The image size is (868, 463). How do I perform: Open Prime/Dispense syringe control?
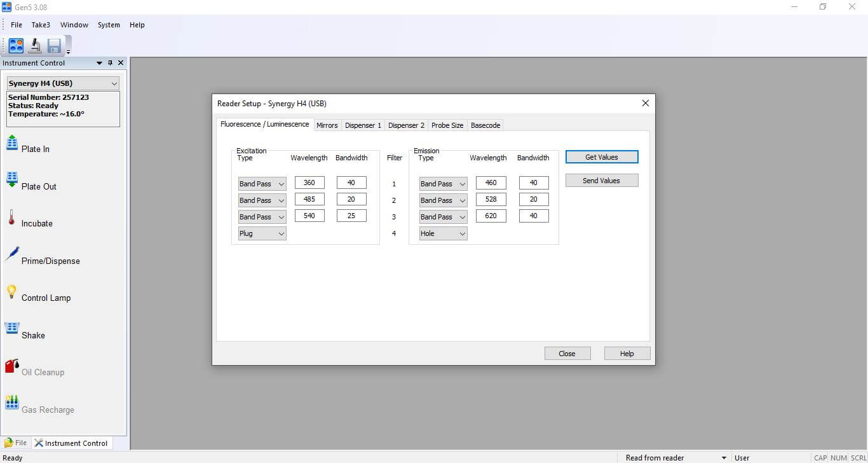[12, 254]
